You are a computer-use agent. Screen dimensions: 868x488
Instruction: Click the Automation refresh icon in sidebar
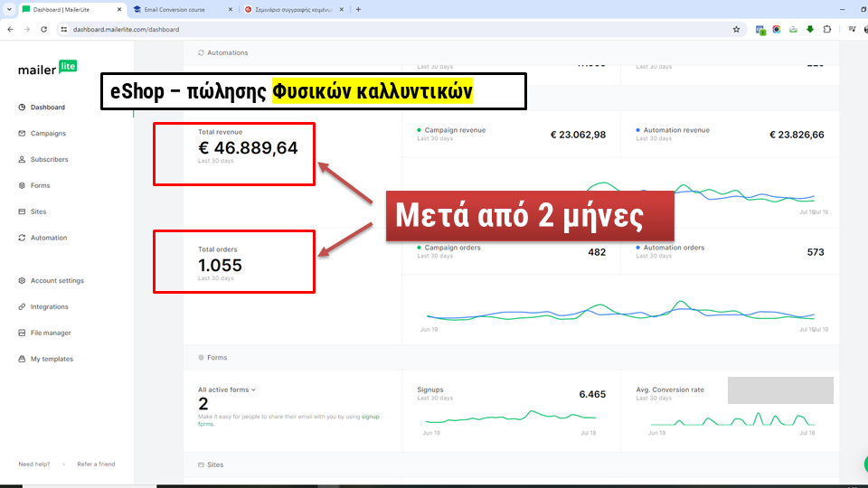[22, 238]
